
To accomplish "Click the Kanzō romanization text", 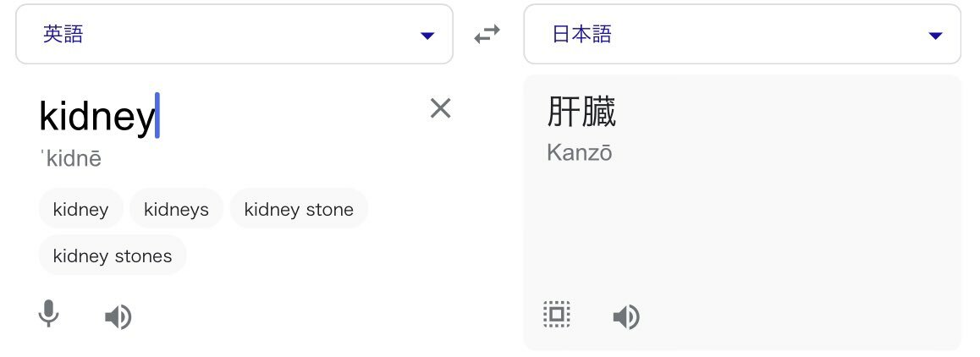I will click(580, 152).
